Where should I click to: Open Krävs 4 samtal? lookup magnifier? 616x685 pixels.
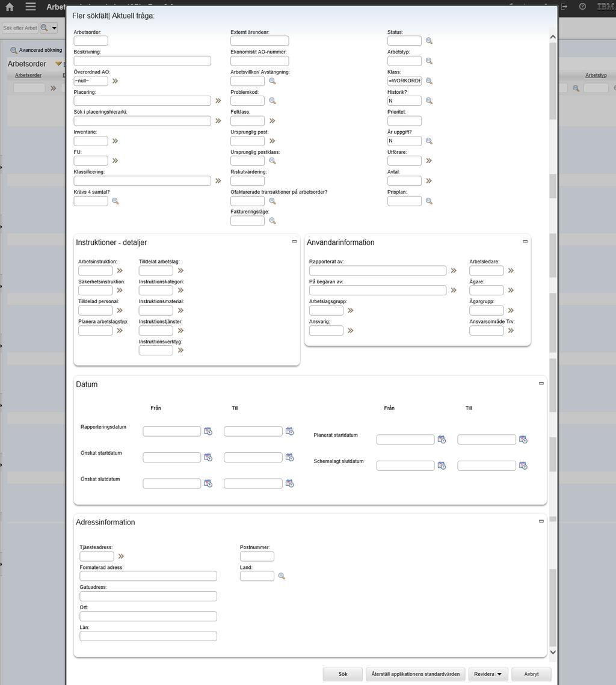115,201
